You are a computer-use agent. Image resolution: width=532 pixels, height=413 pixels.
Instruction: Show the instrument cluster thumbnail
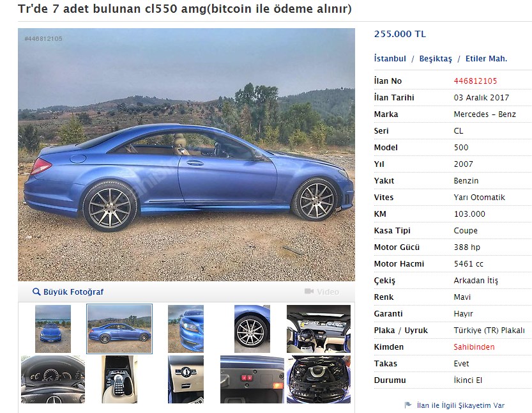tap(53, 379)
